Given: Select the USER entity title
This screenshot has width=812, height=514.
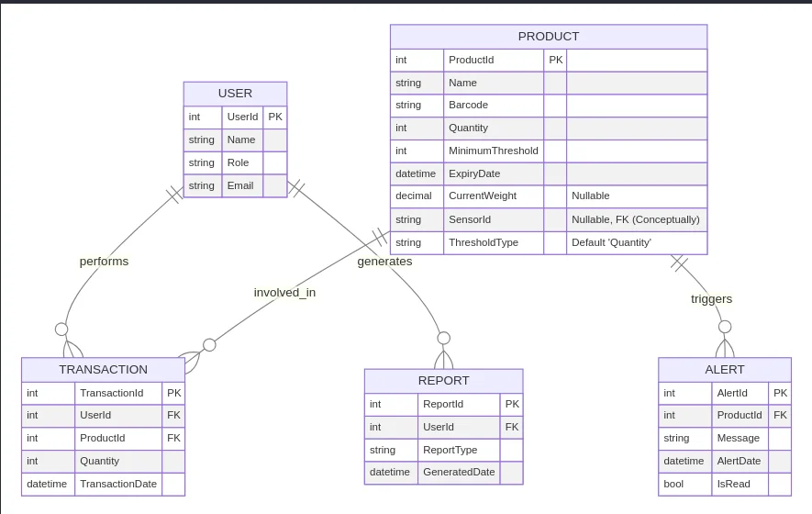Looking at the screenshot, I should (x=235, y=94).
